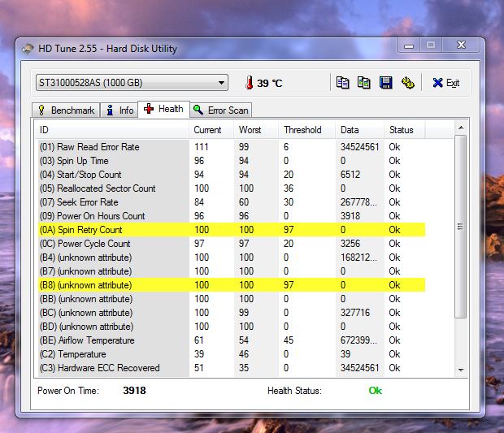This screenshot has width=504, height=433.
Task: Click the thermometer temperature icon
Action: (249, 83)
